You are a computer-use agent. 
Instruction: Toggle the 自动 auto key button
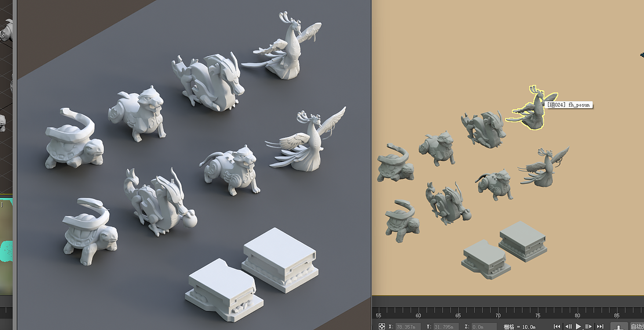637,326
